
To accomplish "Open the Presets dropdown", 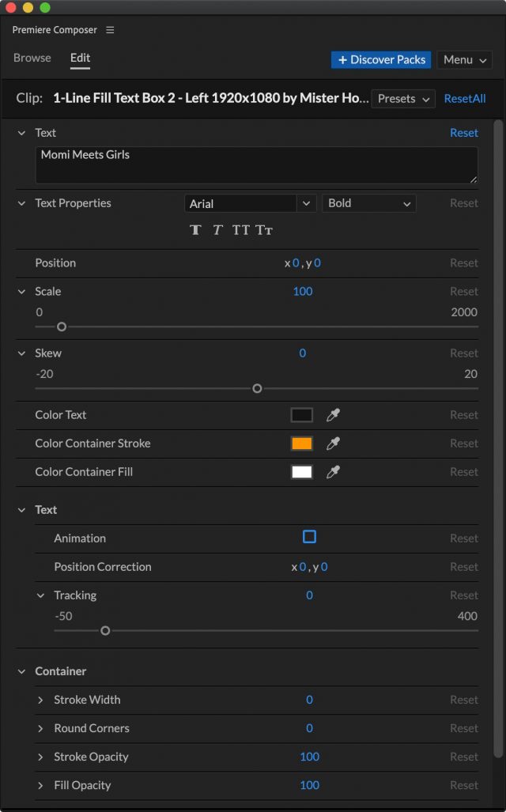I will coord(403,99).
